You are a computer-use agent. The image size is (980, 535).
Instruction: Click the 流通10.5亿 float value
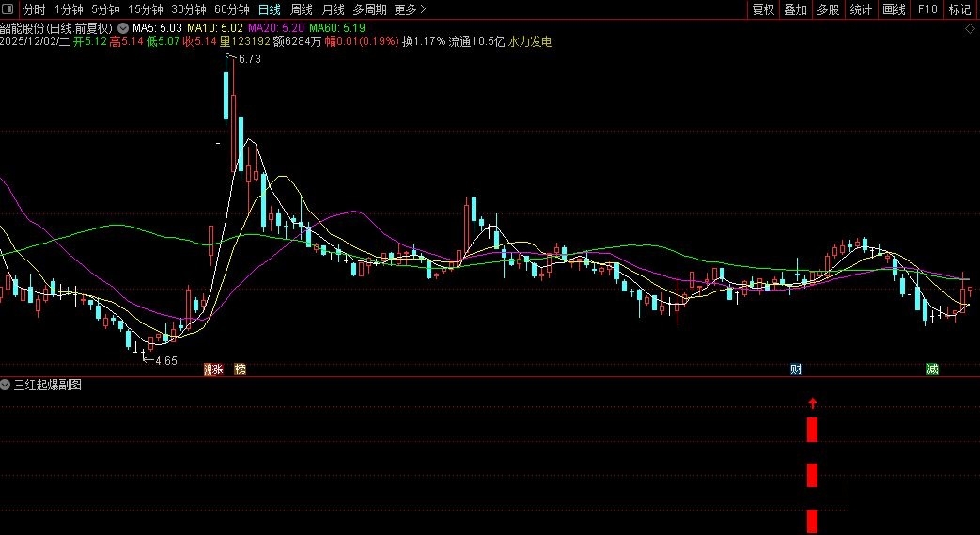pos(476,42)
